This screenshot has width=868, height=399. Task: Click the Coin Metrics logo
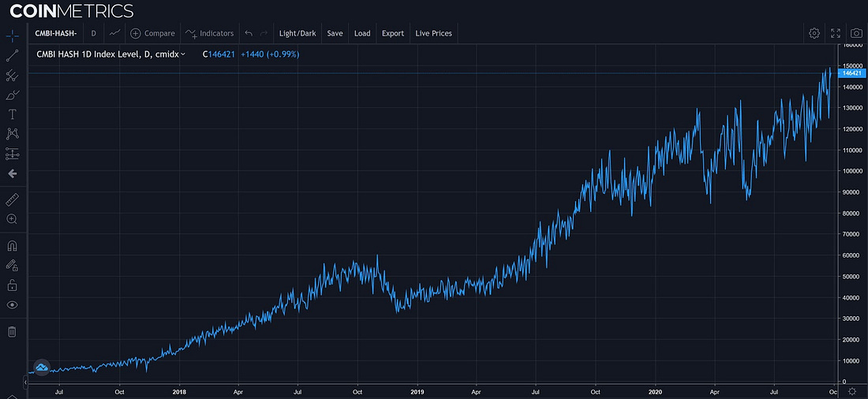point(71,10)
